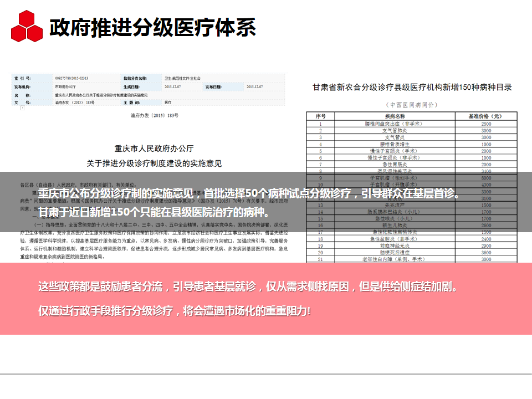Click the 基准价格（元） column header

pos(485,116)
